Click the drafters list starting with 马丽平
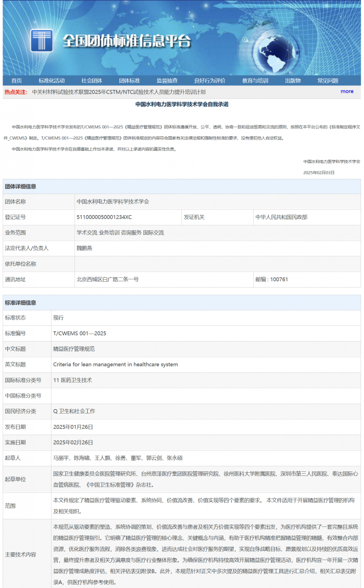The width and height of the screenshot is (364, 588). (118, 458)
